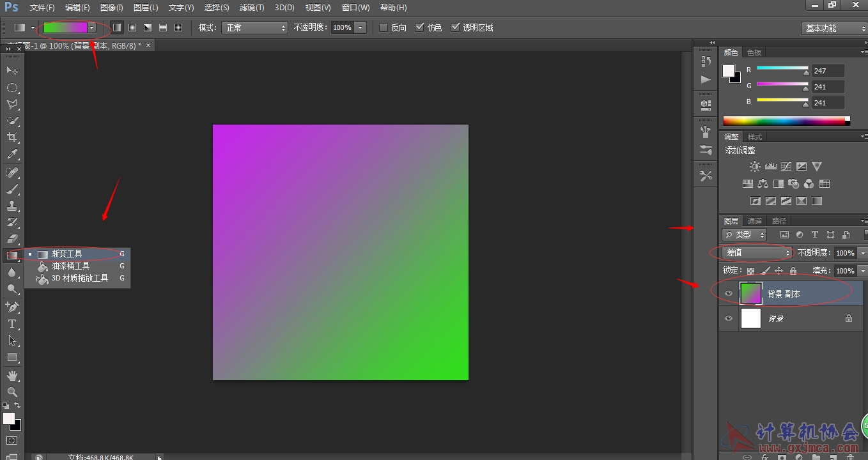The image size is (868, 460).
Task: Choose 3D 材质拖放工具 from flyout
Action: click(x=77, y=278)
